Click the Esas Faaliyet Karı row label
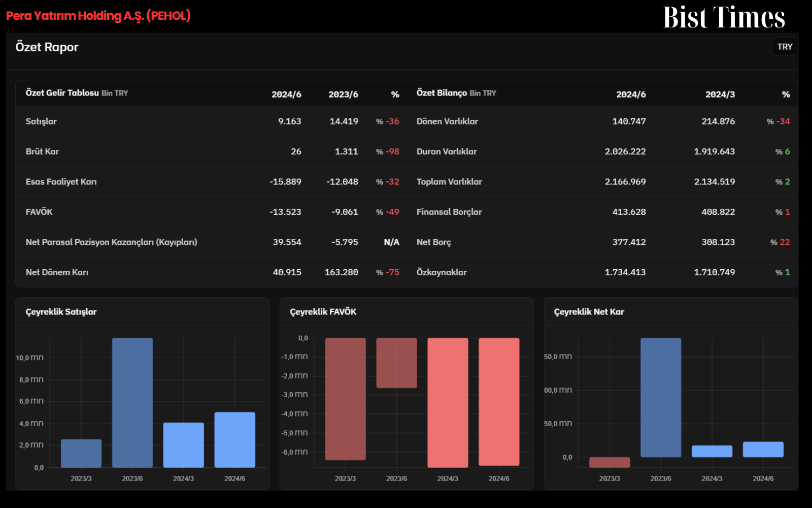This screenshot has width=812, height=508. (x=61, y=182)
